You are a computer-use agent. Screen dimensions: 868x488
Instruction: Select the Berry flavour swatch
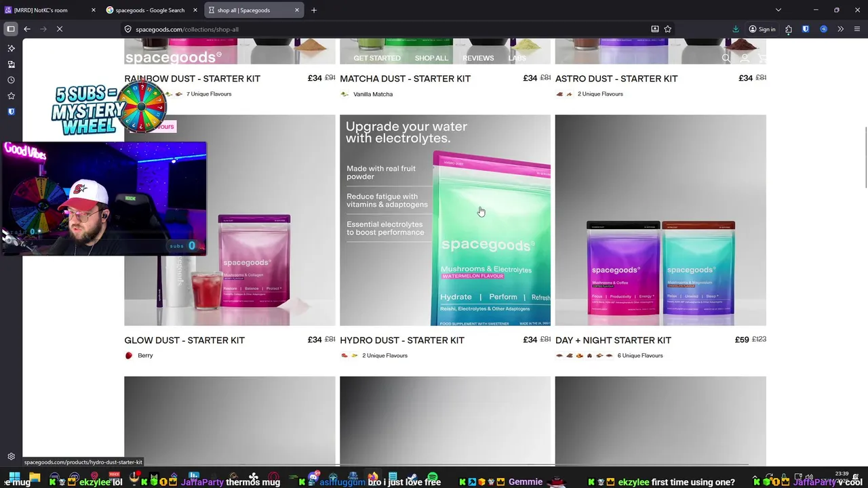coord(129,355)
